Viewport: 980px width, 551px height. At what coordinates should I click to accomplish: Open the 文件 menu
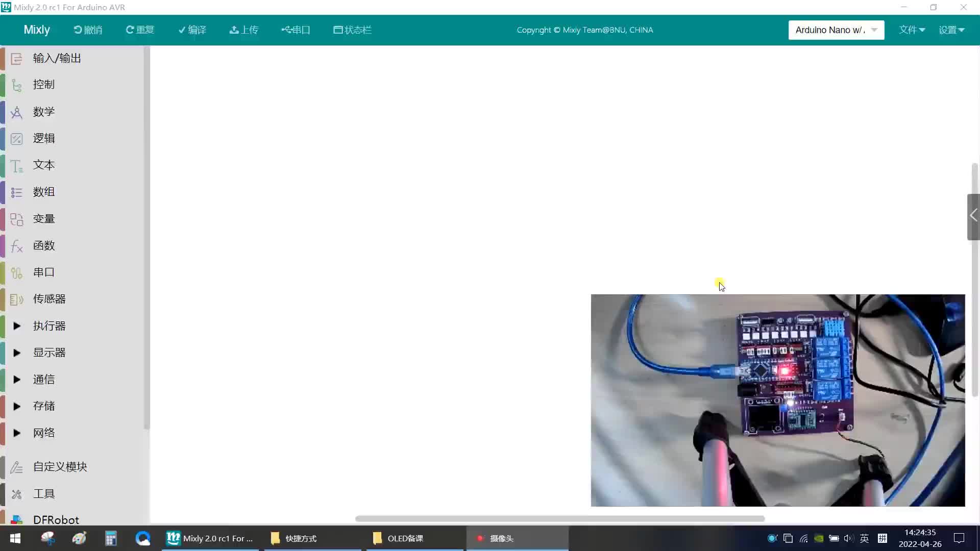coord(912,30)
